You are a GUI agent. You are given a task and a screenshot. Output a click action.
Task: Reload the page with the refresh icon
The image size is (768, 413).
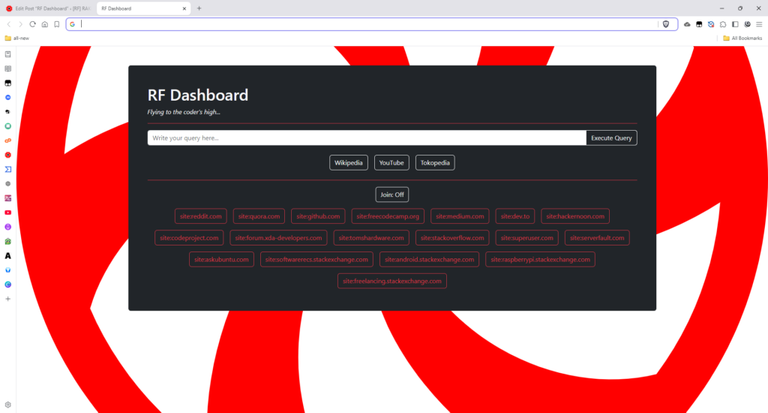[33, 24]
